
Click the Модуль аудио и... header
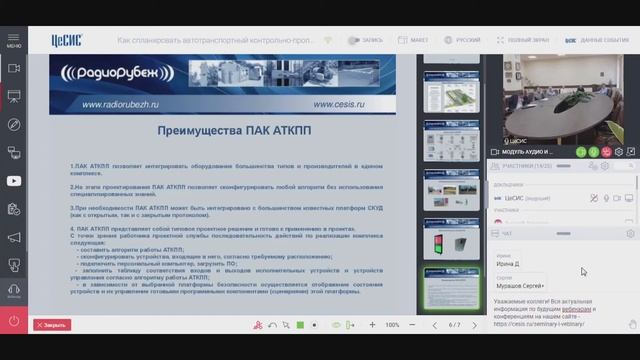click(x=527, y=152)
